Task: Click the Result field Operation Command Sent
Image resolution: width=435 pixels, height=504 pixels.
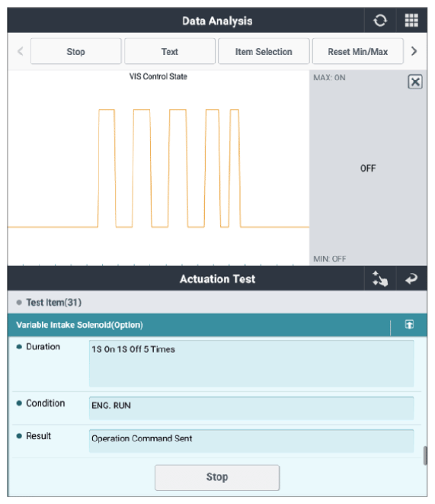Action: pyautogui.click(x=251, y=441)
